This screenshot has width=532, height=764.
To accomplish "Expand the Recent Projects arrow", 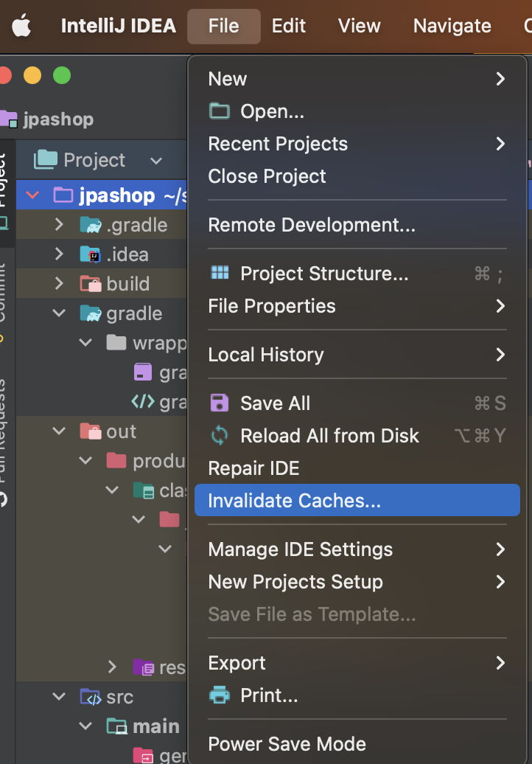I will click(x=500, y=144).
